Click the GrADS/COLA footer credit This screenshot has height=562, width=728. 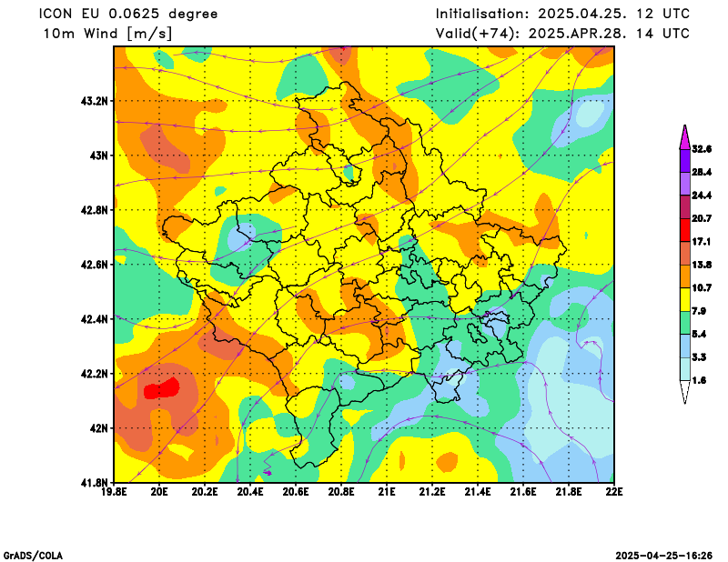[x=33, y=556]
